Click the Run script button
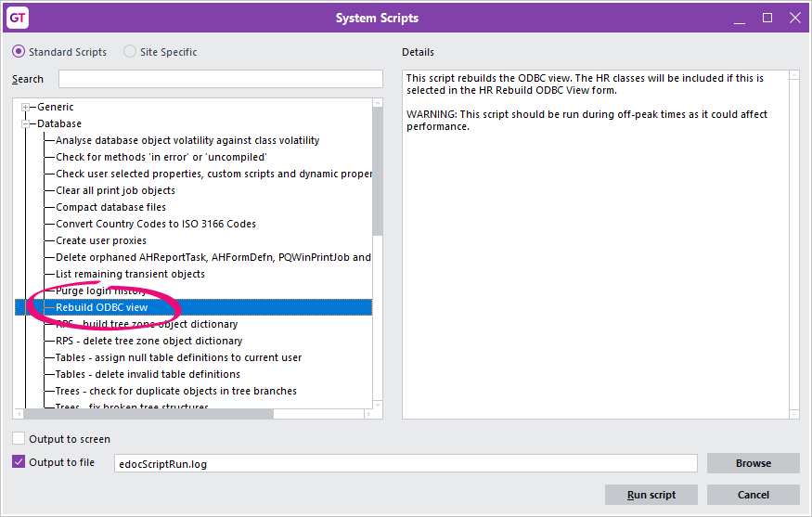This screenshot has height=517, width=812. [651, 495]
